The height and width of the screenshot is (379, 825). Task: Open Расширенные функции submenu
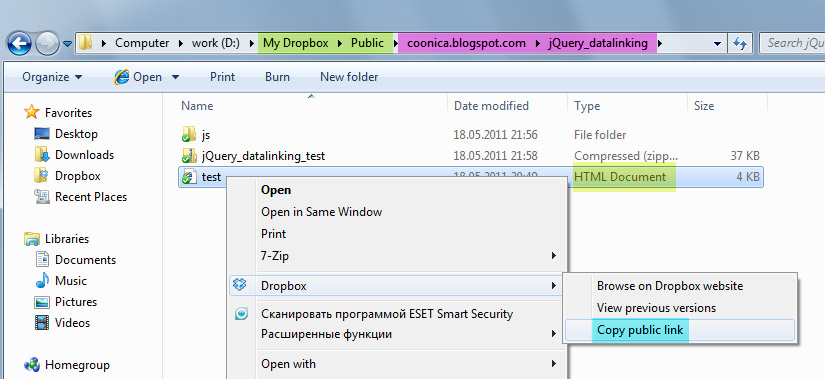pos(397,334)
